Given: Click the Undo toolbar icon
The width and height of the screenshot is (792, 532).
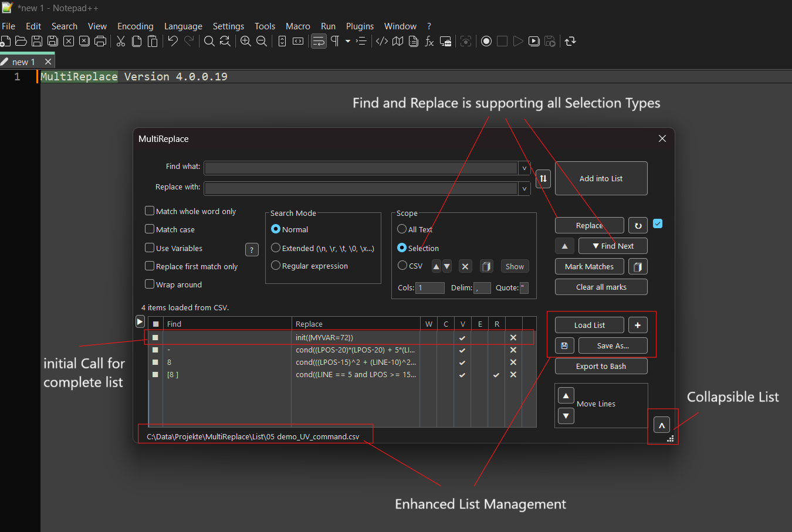Looking at the screenshot, I should point(172,41).
